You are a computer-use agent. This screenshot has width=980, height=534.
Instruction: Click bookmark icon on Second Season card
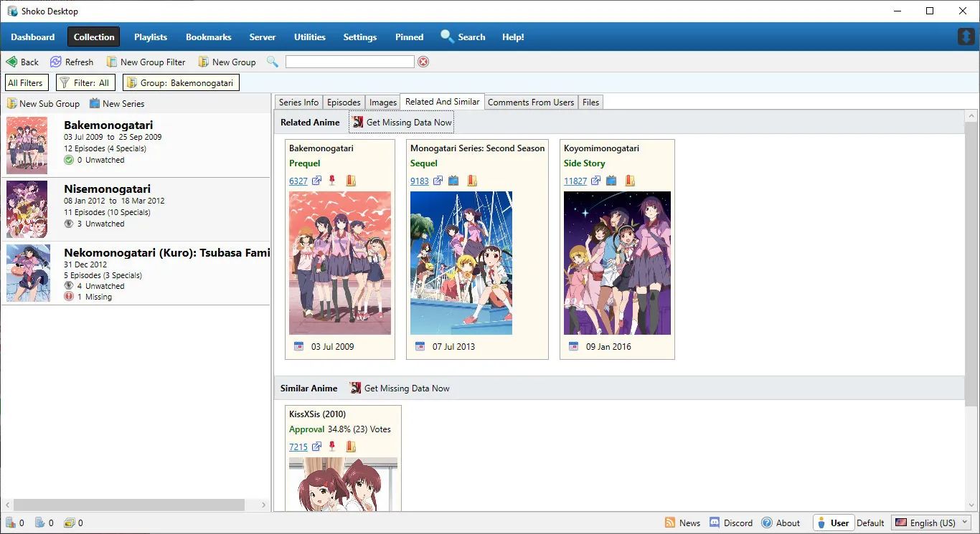coord(472,181)
